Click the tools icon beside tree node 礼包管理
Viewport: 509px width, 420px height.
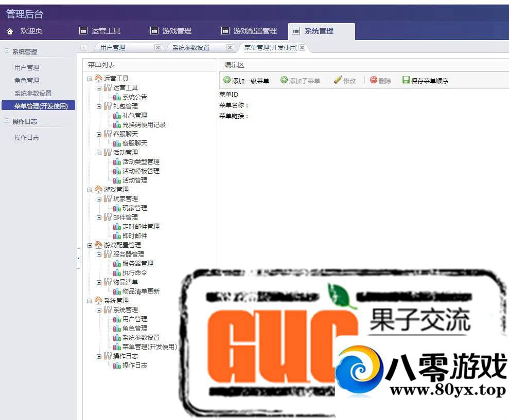108,106
